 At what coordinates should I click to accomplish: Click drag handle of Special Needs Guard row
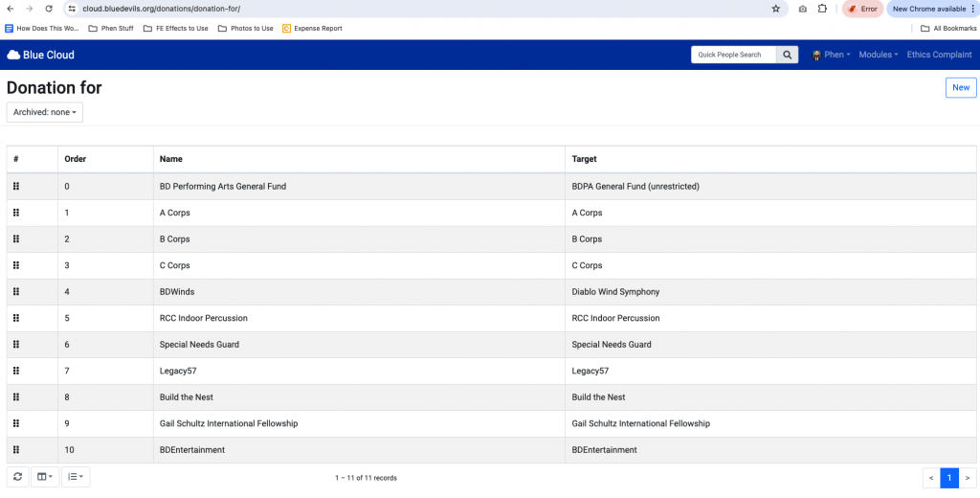(x=16, y=344)
